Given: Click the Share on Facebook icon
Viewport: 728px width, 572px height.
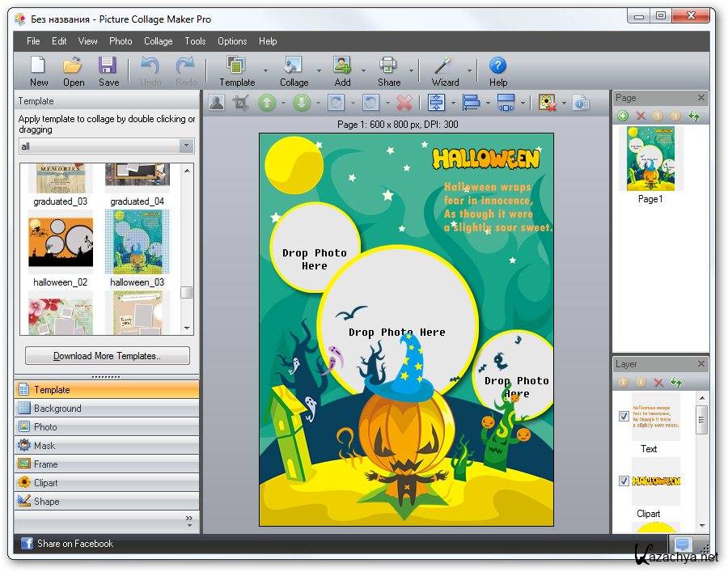Looking at the screenshot, I should (x=27, y=544).
